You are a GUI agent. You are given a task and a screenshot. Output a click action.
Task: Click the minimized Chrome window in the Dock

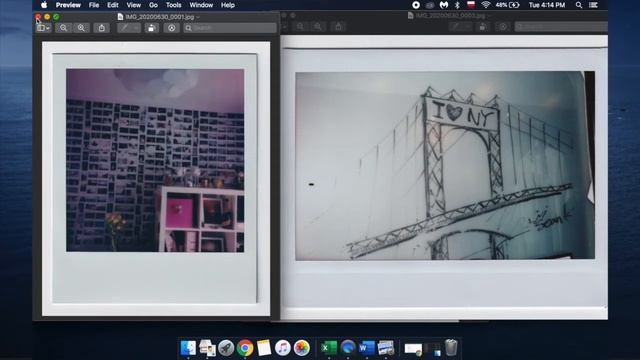click(413, 349)
